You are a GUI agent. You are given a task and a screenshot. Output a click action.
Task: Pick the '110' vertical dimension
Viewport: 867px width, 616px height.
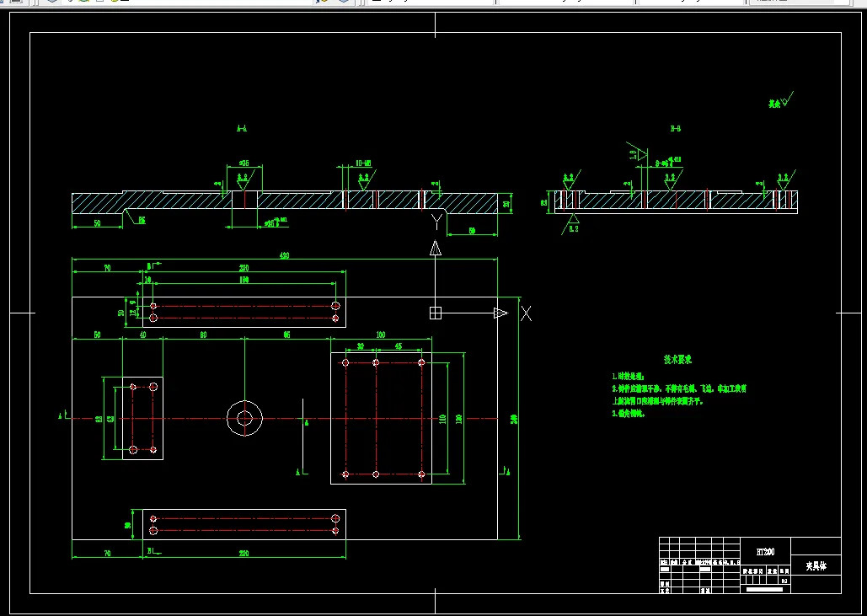pyautogui.click(x=442, y=419)
